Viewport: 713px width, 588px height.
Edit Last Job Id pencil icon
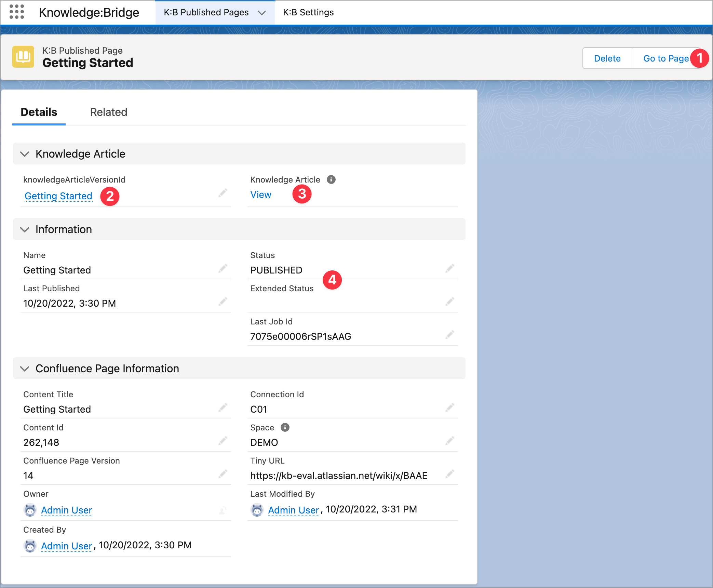click(449, 335)
